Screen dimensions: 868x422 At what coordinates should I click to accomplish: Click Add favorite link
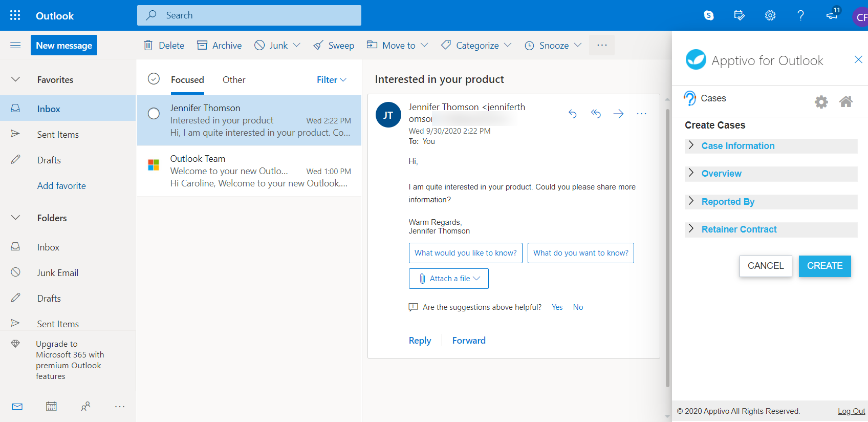[x=61, y=186]
